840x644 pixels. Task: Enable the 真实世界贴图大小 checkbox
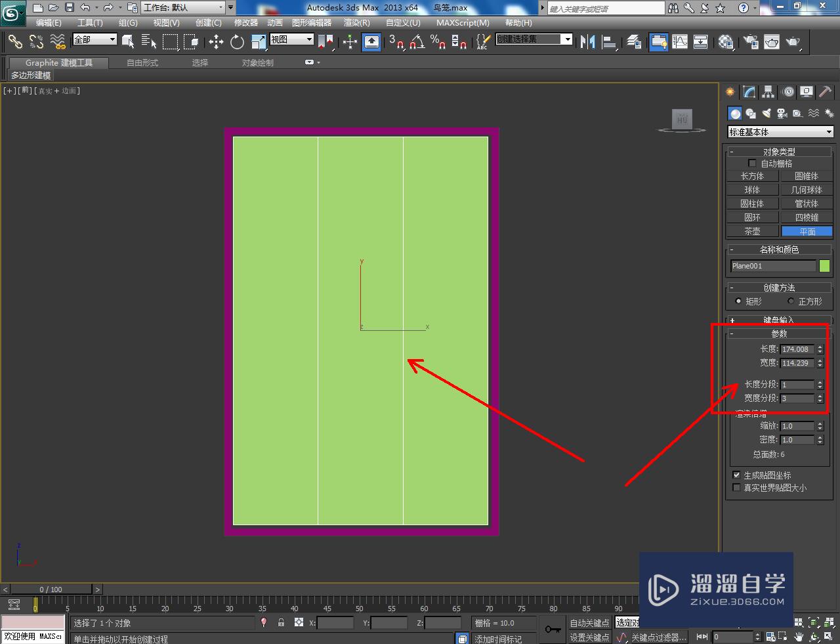pyautogui.click(x=736, y=488)
